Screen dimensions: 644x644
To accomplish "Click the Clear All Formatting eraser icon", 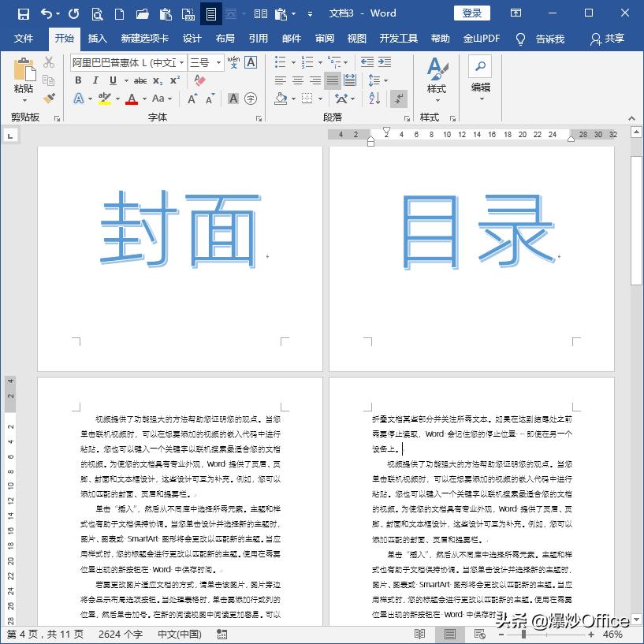I will 199,79.
